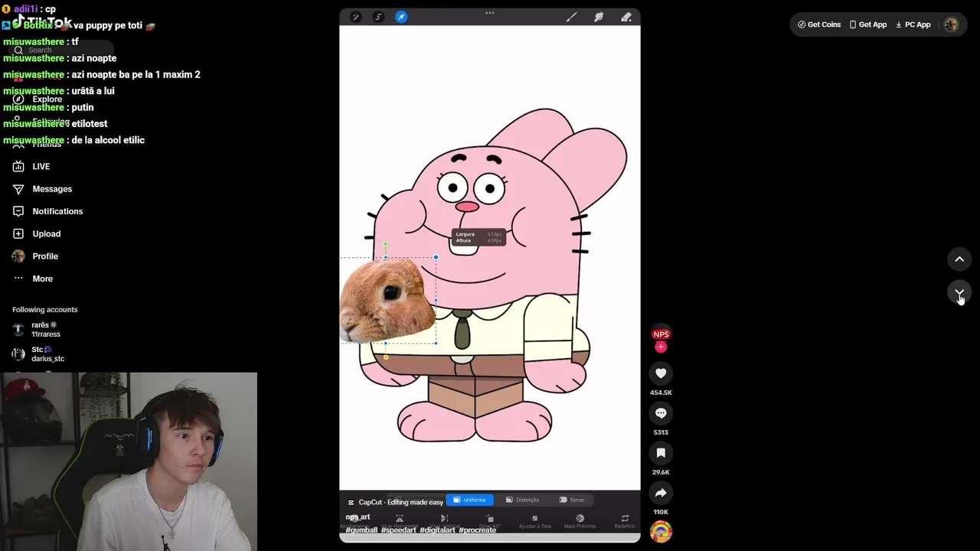Click the Get App button
Screen dimensions: 980x551
(868, 24)
